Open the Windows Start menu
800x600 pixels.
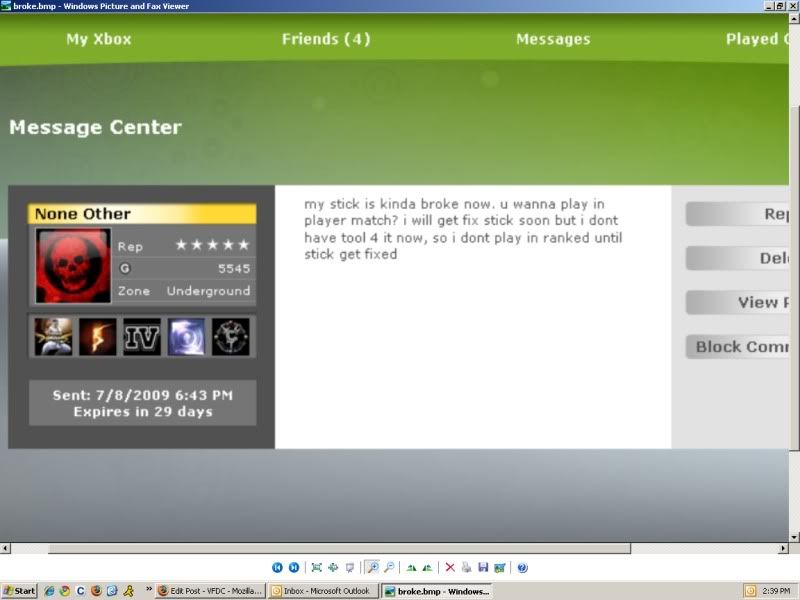(x=19, y=591)
